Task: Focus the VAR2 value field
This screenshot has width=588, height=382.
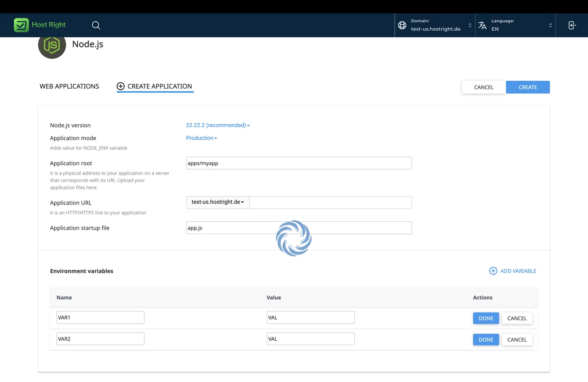Action: coord(310,339)
